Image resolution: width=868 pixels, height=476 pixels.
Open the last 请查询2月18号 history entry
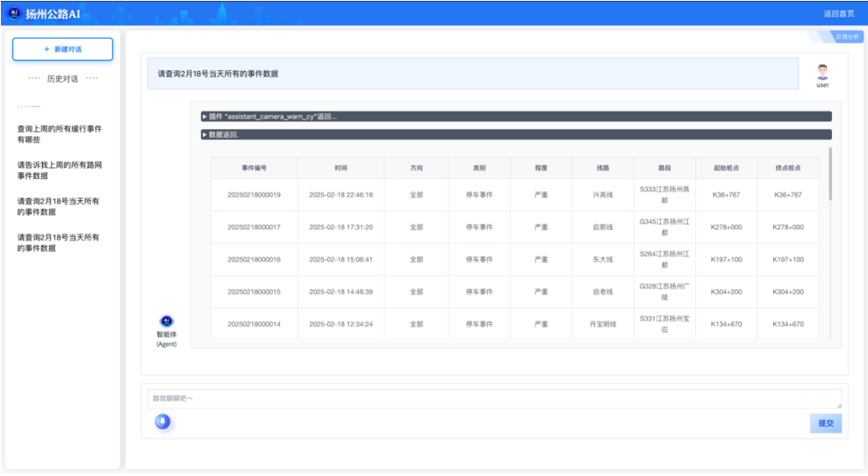(x=60, y=242)
